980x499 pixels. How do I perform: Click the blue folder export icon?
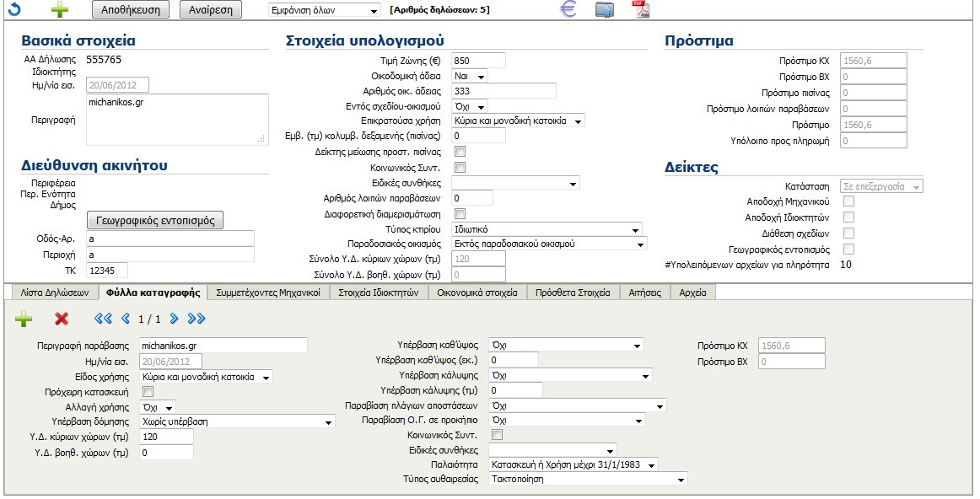coord(605,10)
